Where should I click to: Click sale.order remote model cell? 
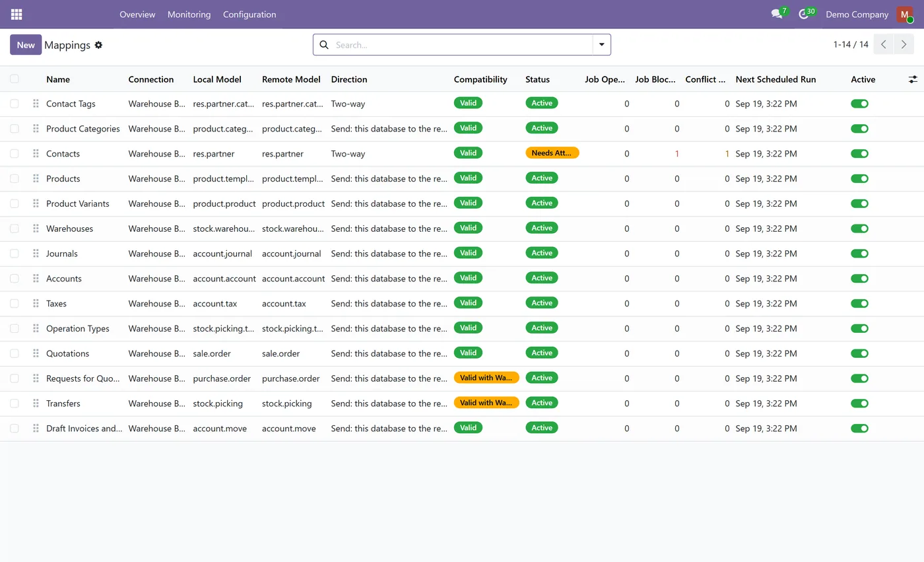point(280,353)
